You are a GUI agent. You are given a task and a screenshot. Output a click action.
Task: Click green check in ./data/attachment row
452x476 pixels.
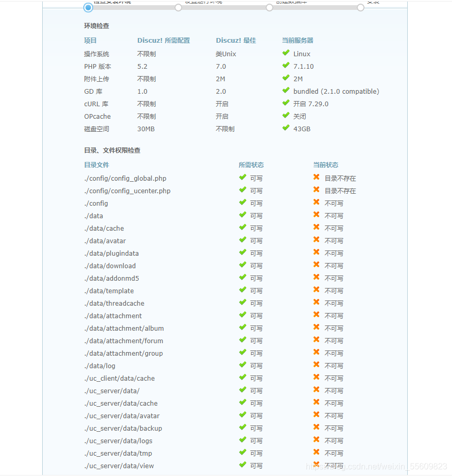[243, 315]
